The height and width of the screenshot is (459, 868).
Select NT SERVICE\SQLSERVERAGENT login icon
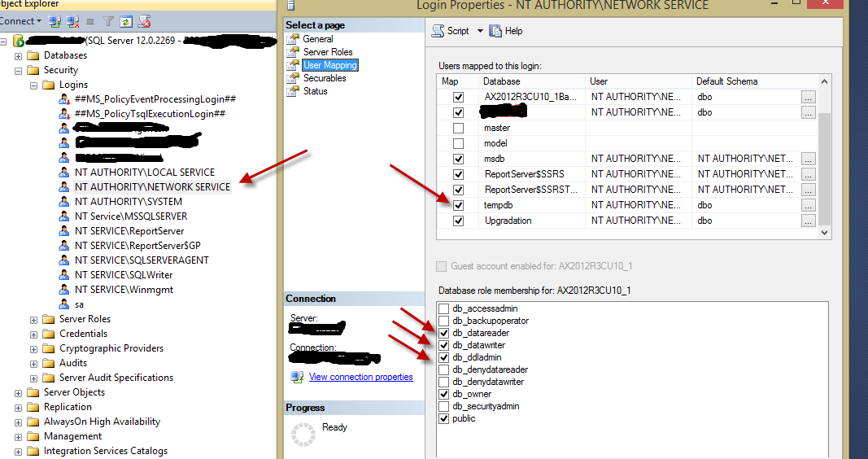point(64,260)
